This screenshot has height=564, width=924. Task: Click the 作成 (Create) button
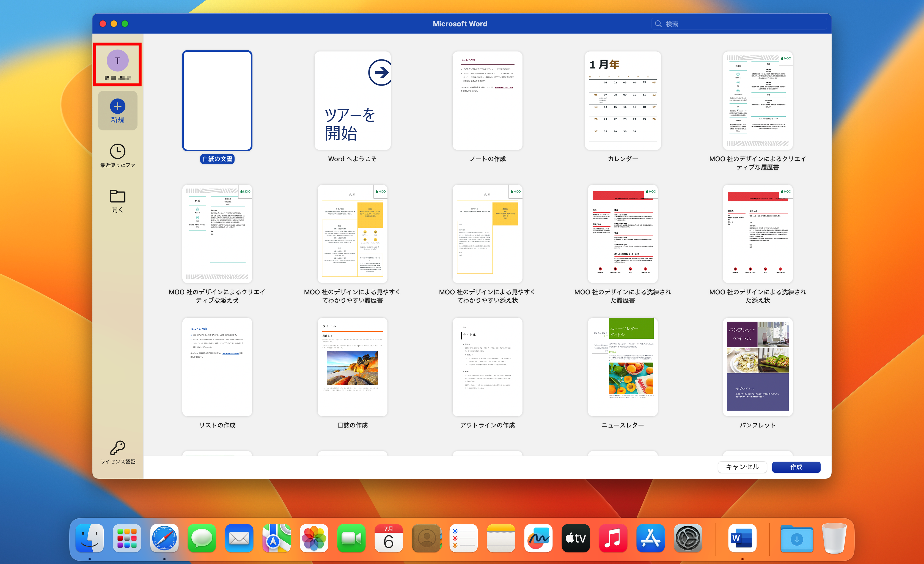[x=796, y=467]
